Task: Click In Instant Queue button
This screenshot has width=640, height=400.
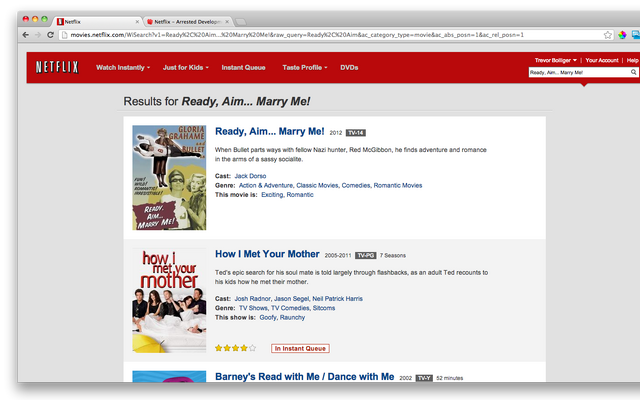Action: coord(300,349)
